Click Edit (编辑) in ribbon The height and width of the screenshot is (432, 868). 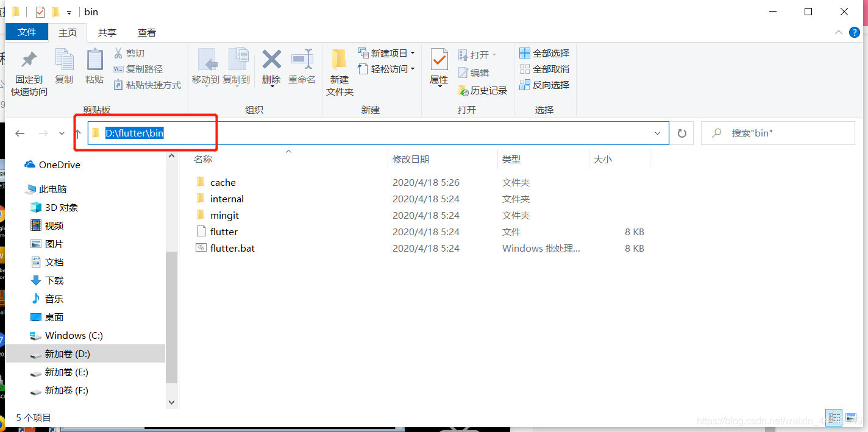(474, 73)
